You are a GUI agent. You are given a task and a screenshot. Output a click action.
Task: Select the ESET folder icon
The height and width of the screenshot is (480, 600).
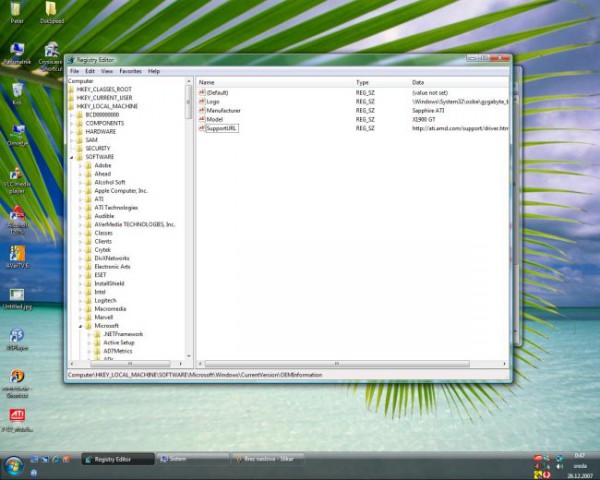[88, 275]
